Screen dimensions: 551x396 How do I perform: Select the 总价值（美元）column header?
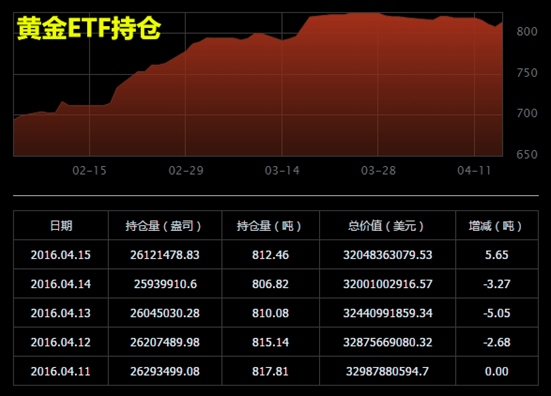(x=387, y=226)
